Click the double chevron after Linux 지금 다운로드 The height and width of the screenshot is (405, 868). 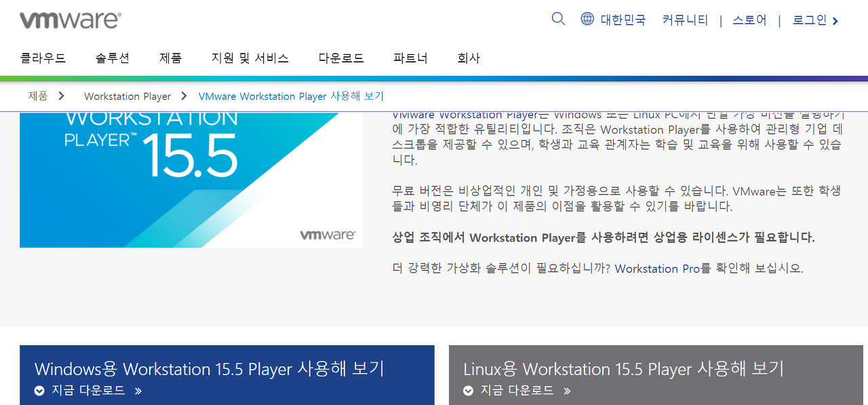coord(567,391)
